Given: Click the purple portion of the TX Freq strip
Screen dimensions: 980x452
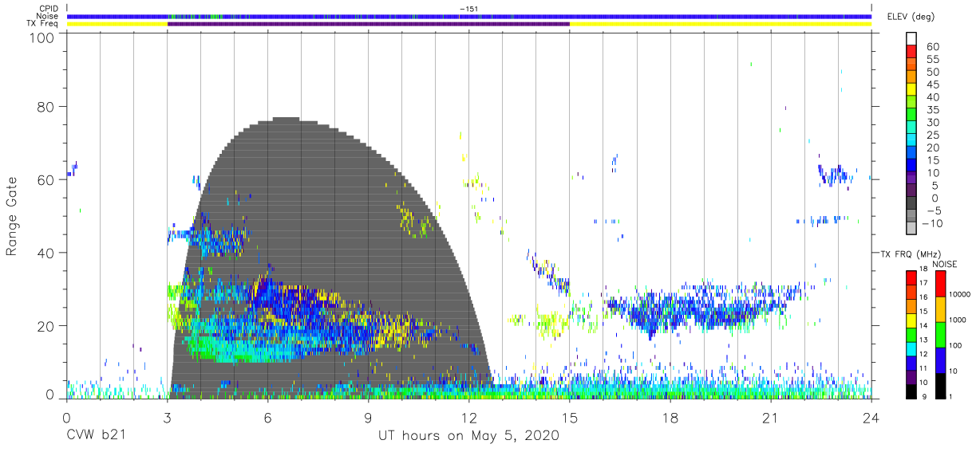Looking at the screenshot, I should pyautogui.click(x=369, y=24).
